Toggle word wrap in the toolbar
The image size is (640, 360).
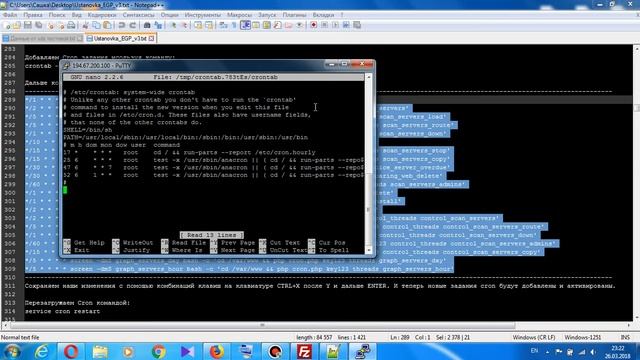pyautogui.click(x=223, y=25)
